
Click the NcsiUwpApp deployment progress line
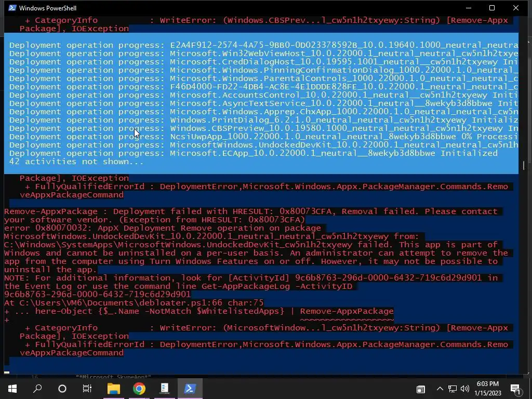coord(263,137)
